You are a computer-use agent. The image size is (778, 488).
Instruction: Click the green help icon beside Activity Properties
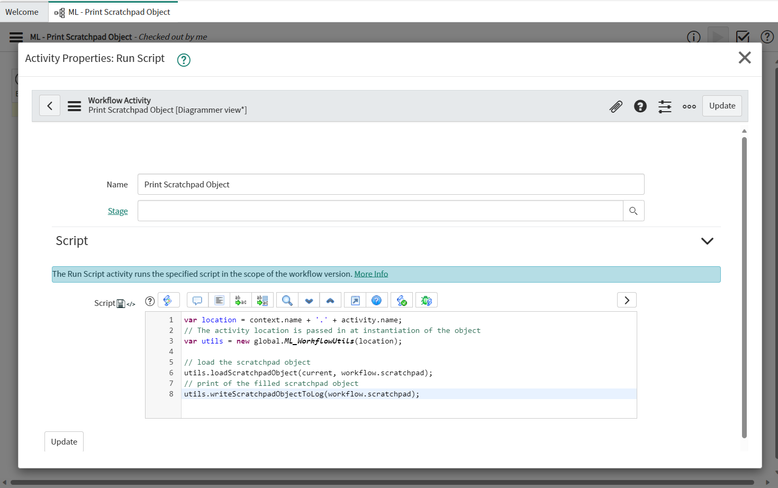point(184,60)
